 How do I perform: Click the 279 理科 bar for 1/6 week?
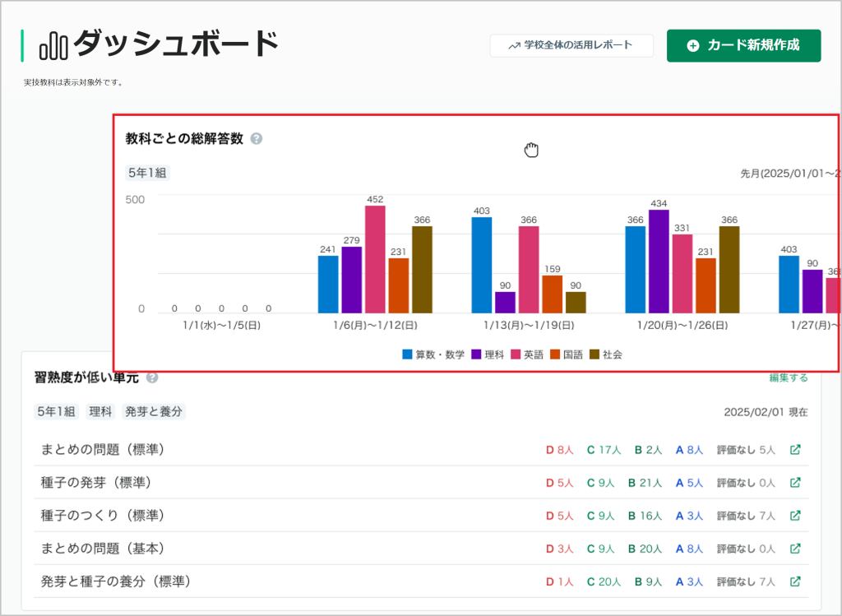(352, 280)
